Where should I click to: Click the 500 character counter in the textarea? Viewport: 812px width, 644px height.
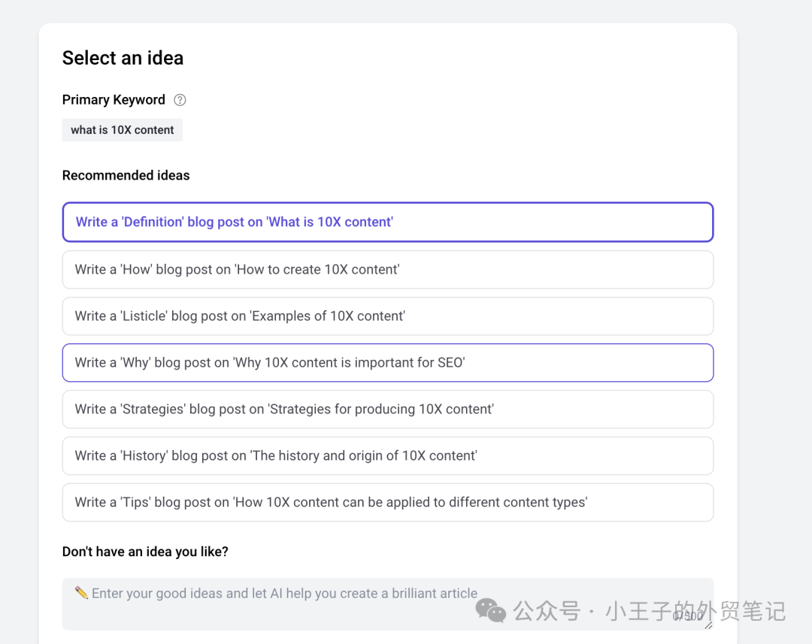[x=688, y=616]
